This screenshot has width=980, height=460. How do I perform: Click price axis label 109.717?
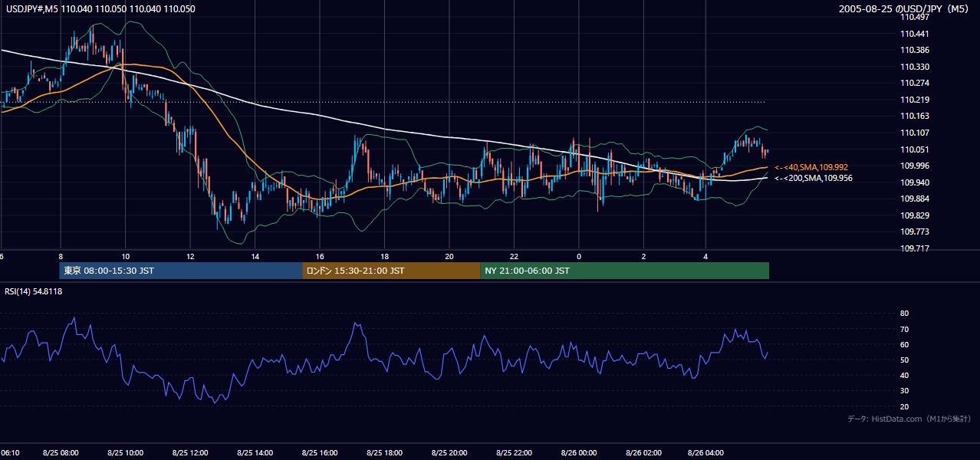click(914, 248)
